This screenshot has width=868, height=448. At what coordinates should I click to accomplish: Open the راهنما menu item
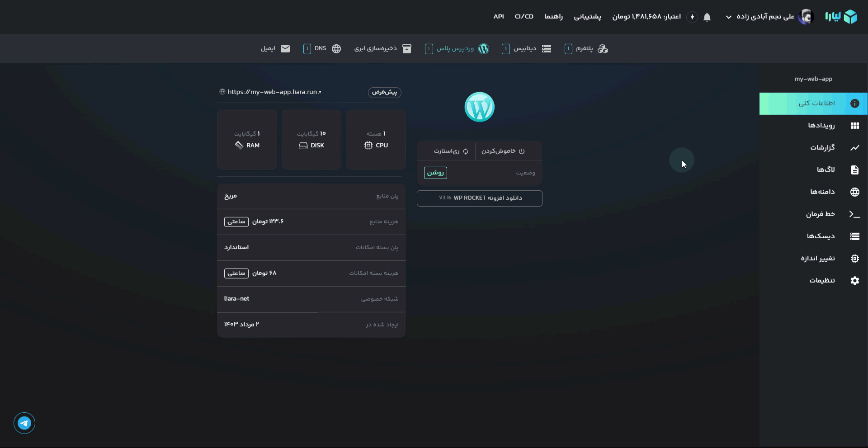tap(553, 17)
